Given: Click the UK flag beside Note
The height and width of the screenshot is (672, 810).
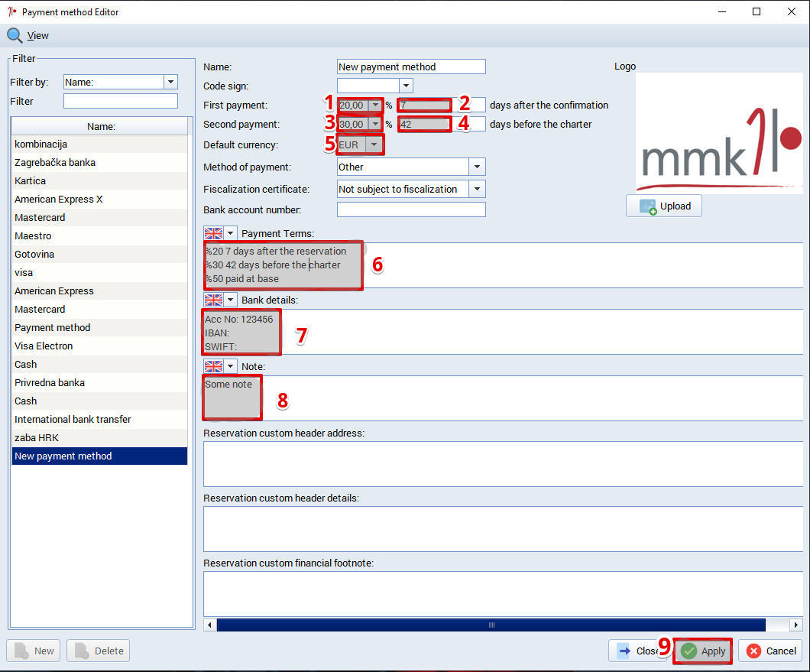Looking at the screenshot, I should click(x=213, y=366).
